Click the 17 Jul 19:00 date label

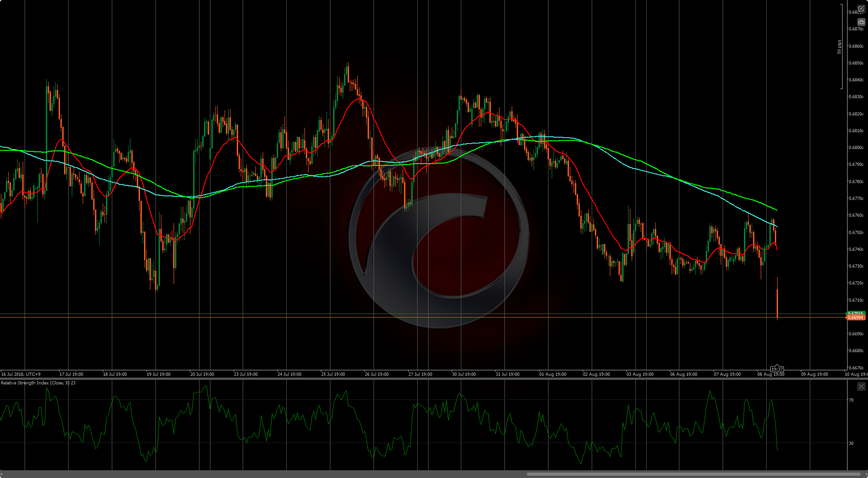click(x=71, y=374)
